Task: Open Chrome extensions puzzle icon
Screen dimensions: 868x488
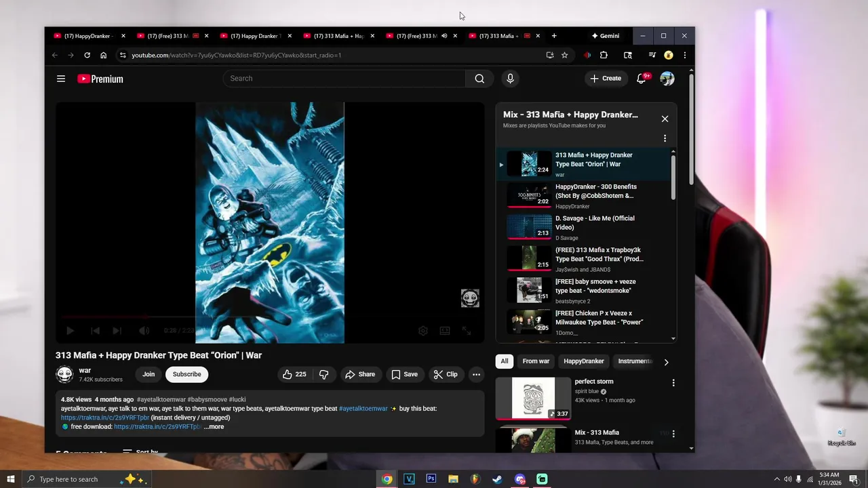Action: coord(604,55)
